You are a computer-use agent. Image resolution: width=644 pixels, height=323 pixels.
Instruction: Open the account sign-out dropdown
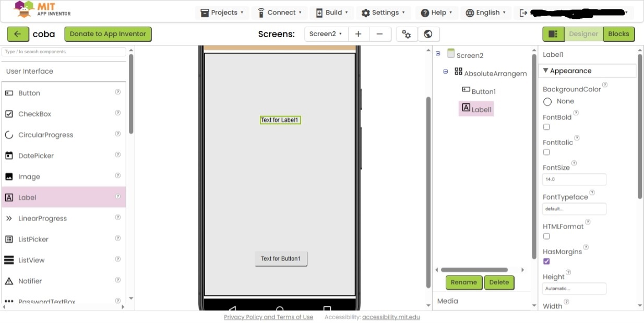coord(574,13)
